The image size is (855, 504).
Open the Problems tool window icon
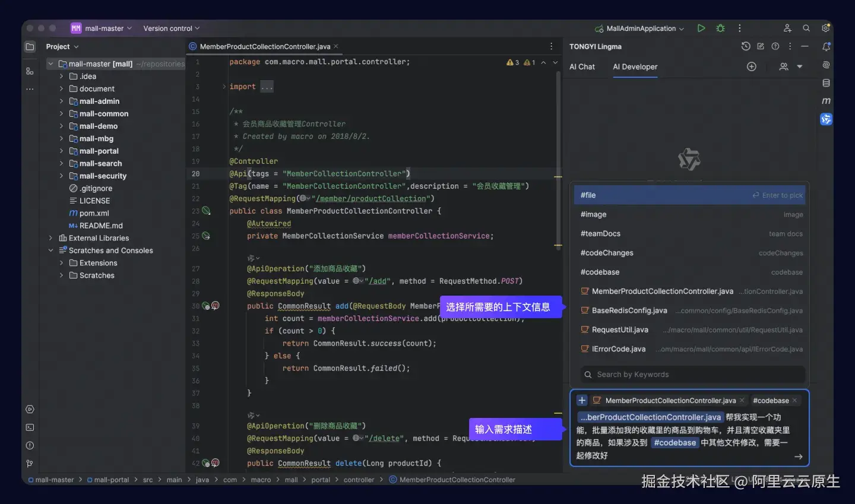click(x=30, y=445)
